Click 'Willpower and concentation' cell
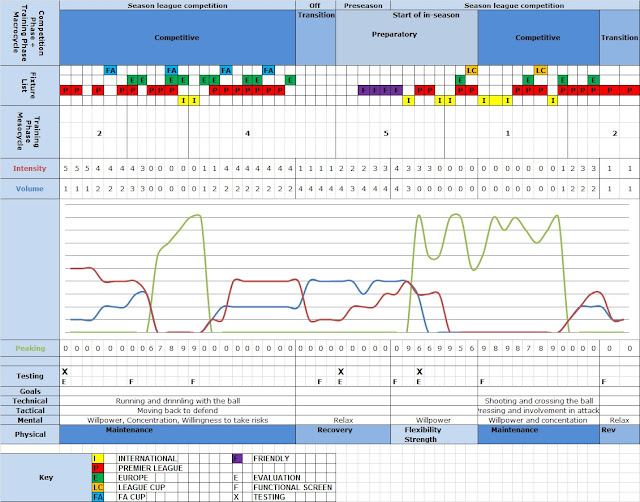This screenshot has width=640, height=502. click(539, 420)
